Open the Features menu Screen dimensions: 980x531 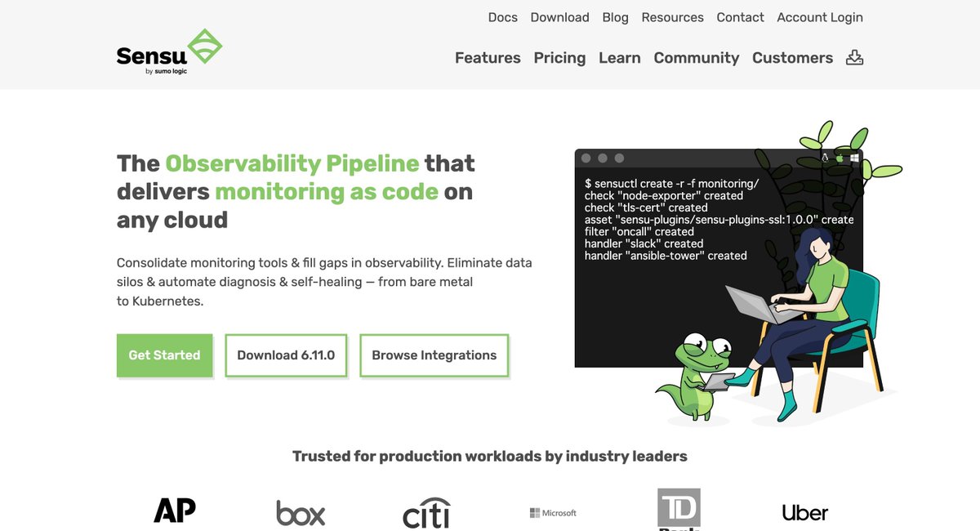point(488,58)
